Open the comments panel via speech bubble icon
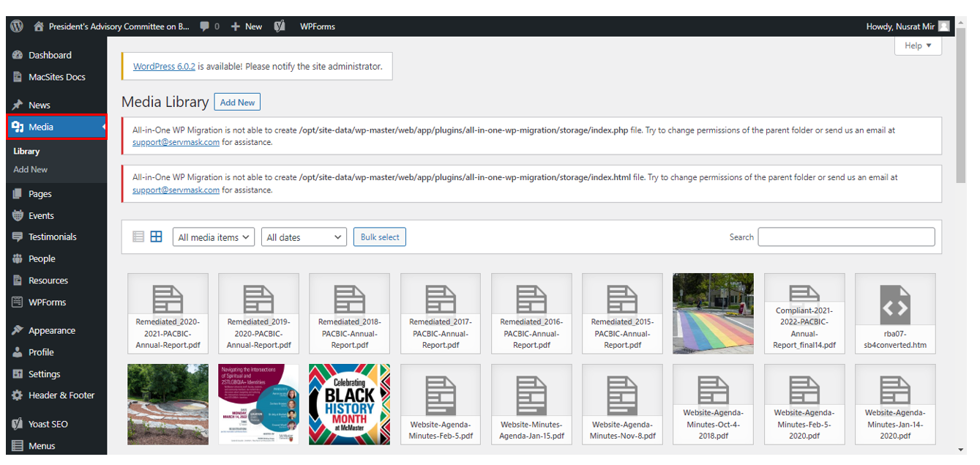980x465 pixels. 204,26
